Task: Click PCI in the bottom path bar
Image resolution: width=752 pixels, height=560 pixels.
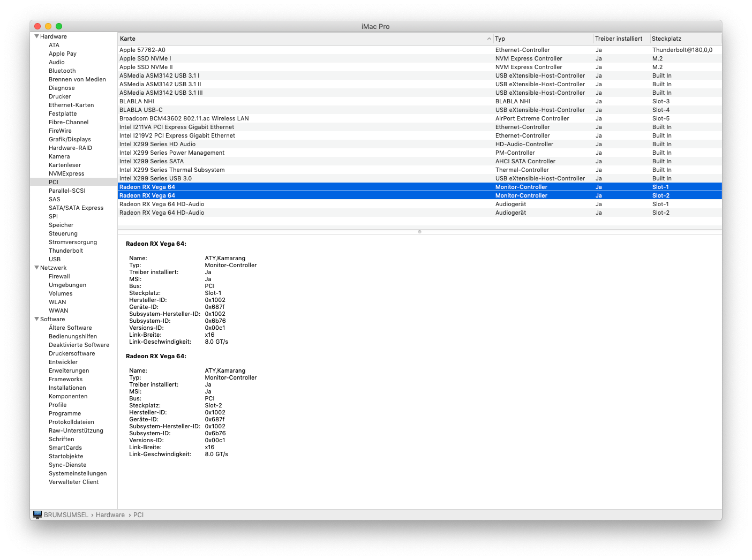Action: [x=138, y=515]
